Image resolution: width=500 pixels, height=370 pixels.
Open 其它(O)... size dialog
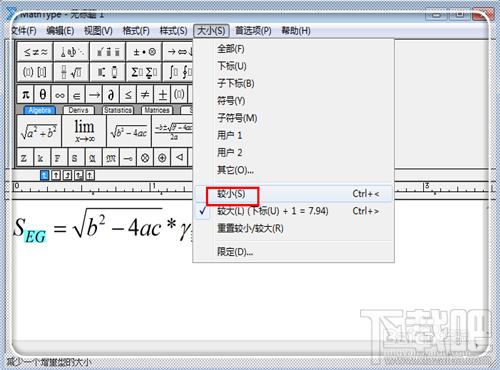pyautogui.click(x=235, y=170)
